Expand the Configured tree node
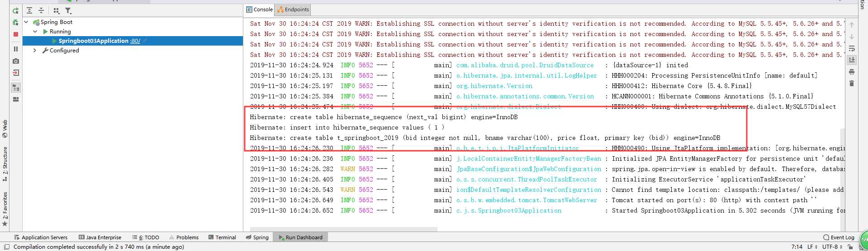 pyautogui.click(x=35, y=51)
